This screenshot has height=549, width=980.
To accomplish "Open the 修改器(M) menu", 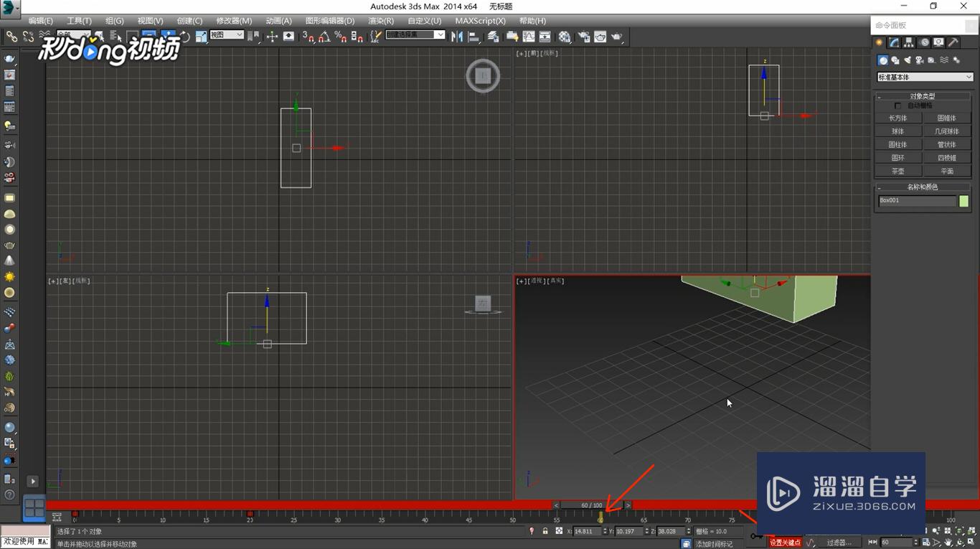I will pyautogui.click(x=234, y=21).
